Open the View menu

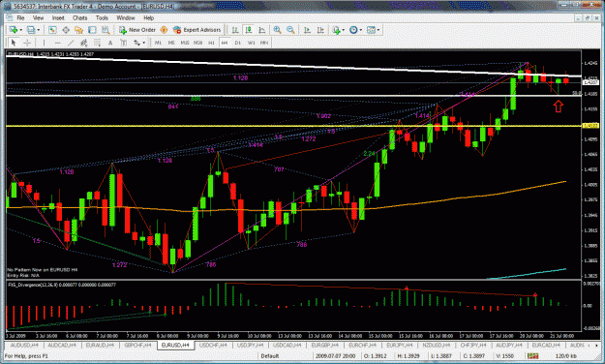pyautogui.click(x=38, y=17)
